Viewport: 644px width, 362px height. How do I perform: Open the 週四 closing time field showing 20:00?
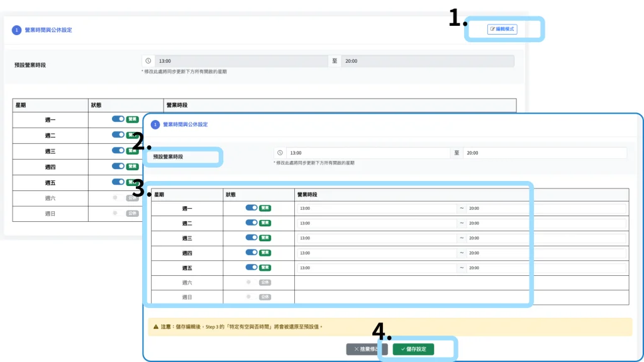[545, 253]
